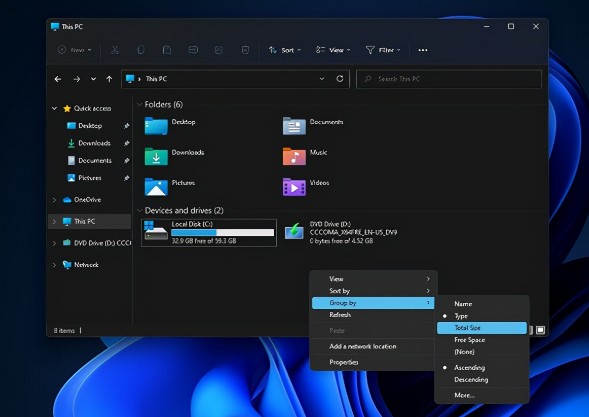
Task: Click the Search This PC field
Action: click(449, 79)
